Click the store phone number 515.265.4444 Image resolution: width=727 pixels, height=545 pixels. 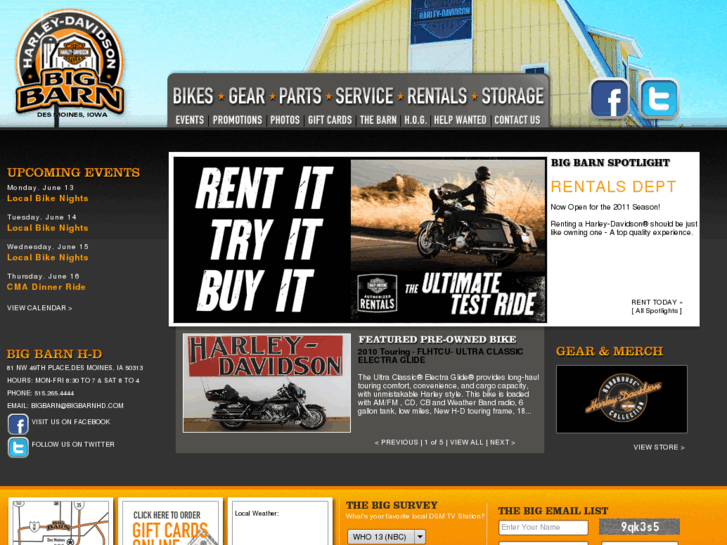[54, 393]
